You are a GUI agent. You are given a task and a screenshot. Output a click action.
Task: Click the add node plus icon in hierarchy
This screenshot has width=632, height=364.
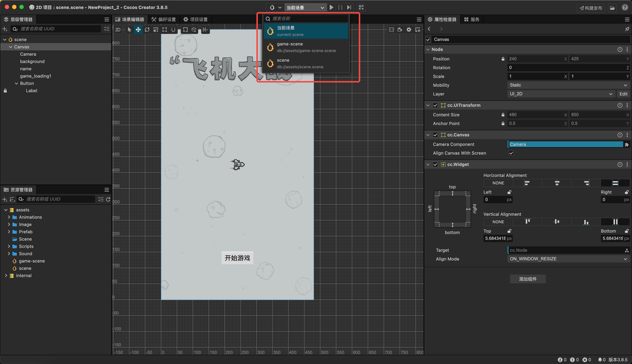tap(5, 29)
